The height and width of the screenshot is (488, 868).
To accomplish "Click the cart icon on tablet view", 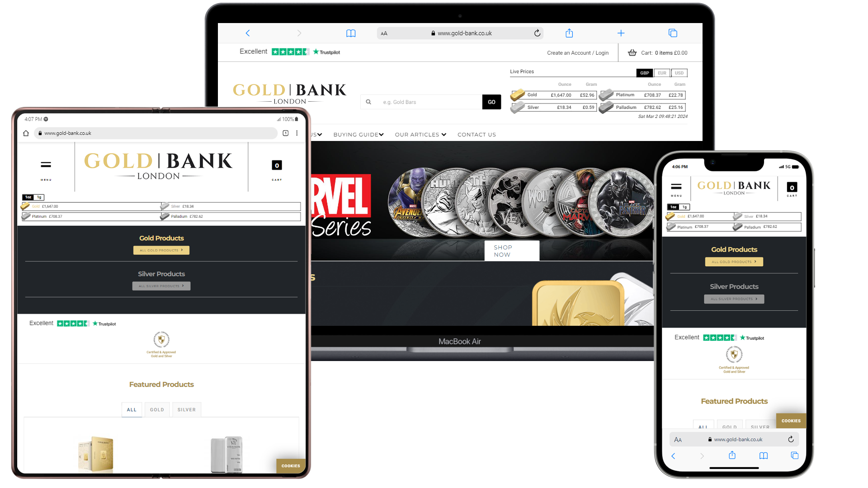I will point(276,166).
